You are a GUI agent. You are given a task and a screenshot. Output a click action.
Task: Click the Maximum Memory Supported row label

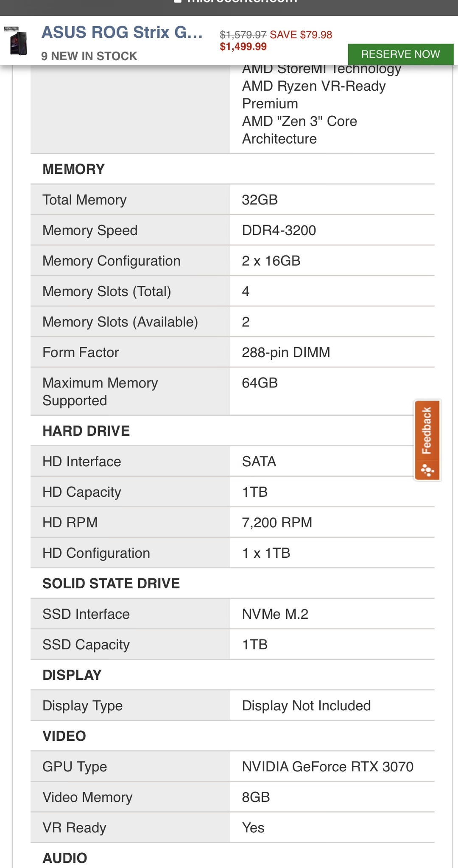click(x=100, y=392)
